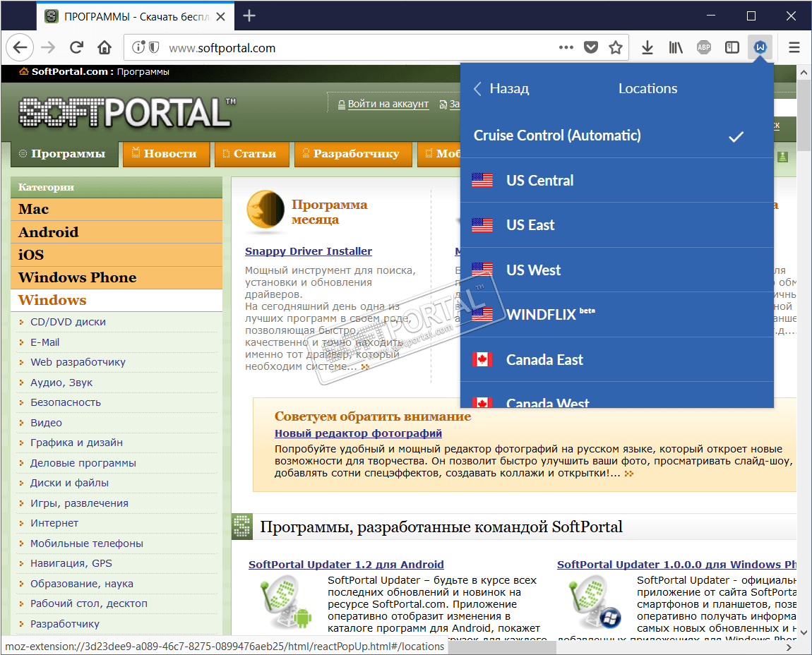Select the Android category
Viewport: 812px width, 655px height.
pyautogui.click(x=117, y=232)
